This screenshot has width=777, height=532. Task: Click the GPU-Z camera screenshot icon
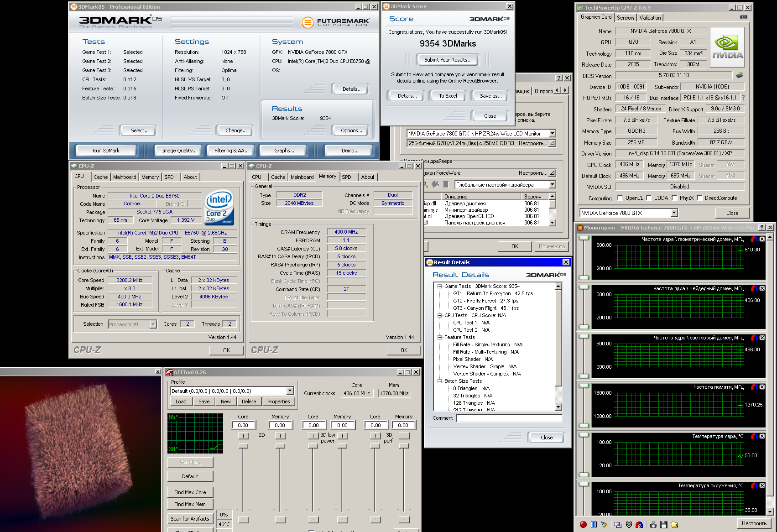[743, 17]
